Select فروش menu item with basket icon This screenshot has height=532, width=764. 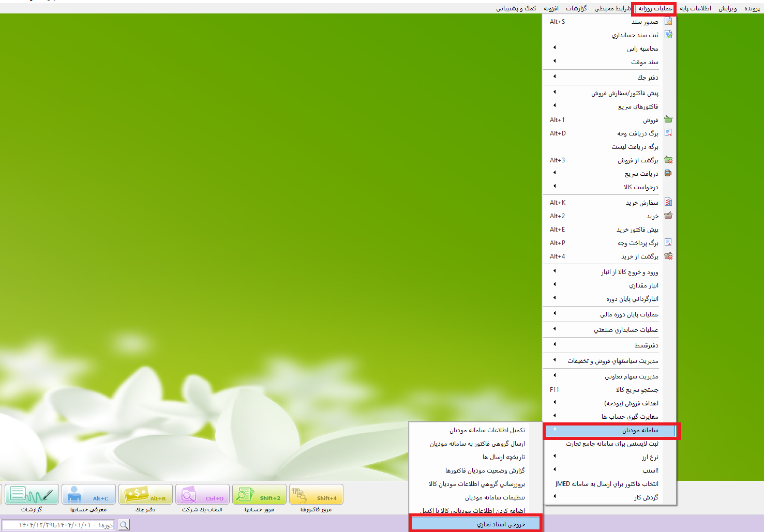(650, 120)
